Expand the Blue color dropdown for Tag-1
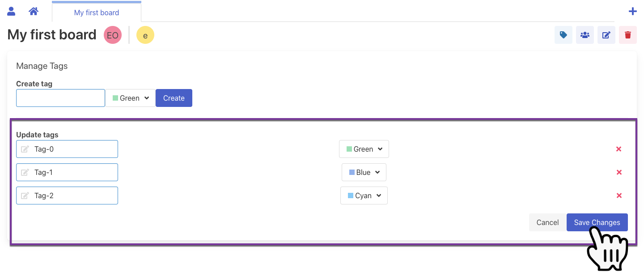The height and width of the screenshot is (272, 644). click(364, 172)
